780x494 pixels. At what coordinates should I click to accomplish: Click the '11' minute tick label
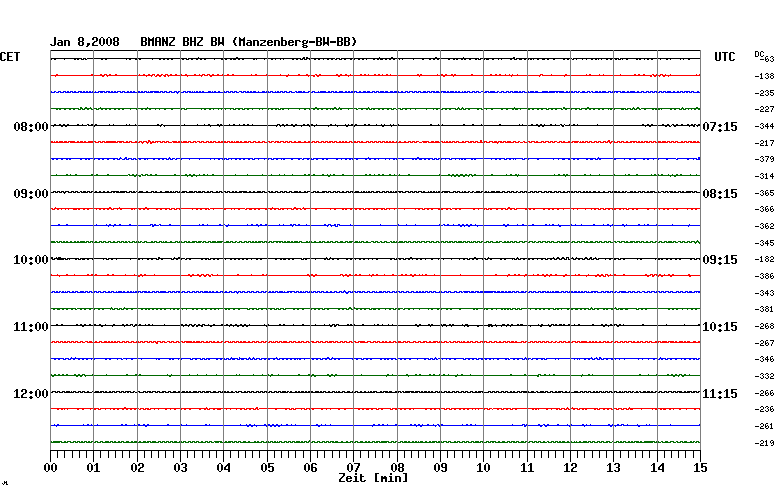tap(527, 467)
